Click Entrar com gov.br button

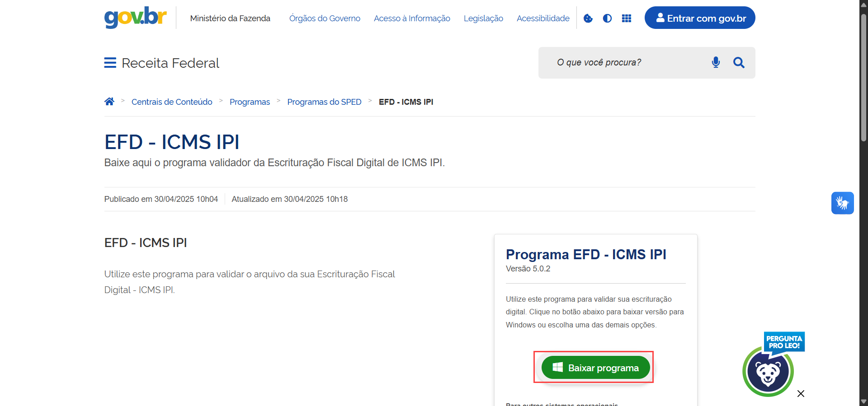(x=700, y=18)
